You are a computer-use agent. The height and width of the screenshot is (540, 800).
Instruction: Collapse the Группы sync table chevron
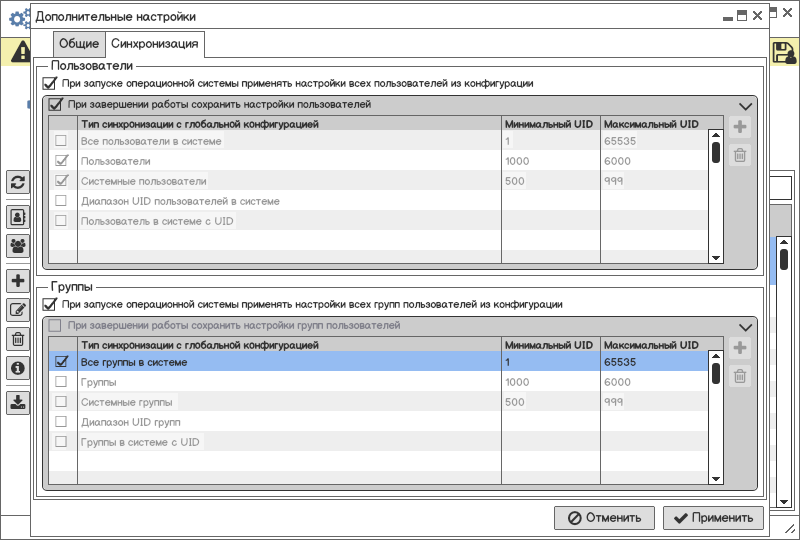(x=744, y=327)
